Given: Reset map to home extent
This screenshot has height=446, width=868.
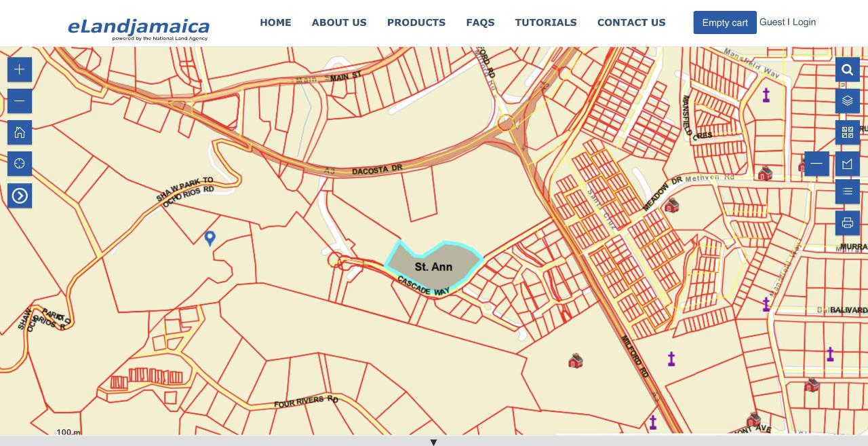Looking at the screenshot, I should [x=20, y=132].
